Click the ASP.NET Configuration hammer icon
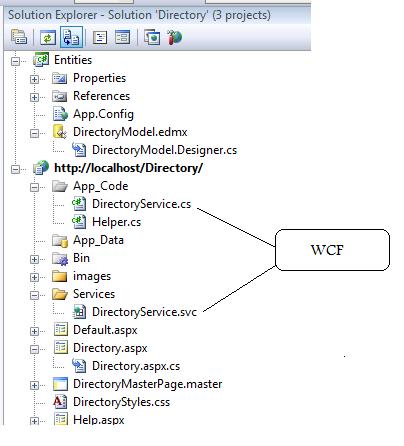This screenshot has height=446, width=404. coord(174,37)
